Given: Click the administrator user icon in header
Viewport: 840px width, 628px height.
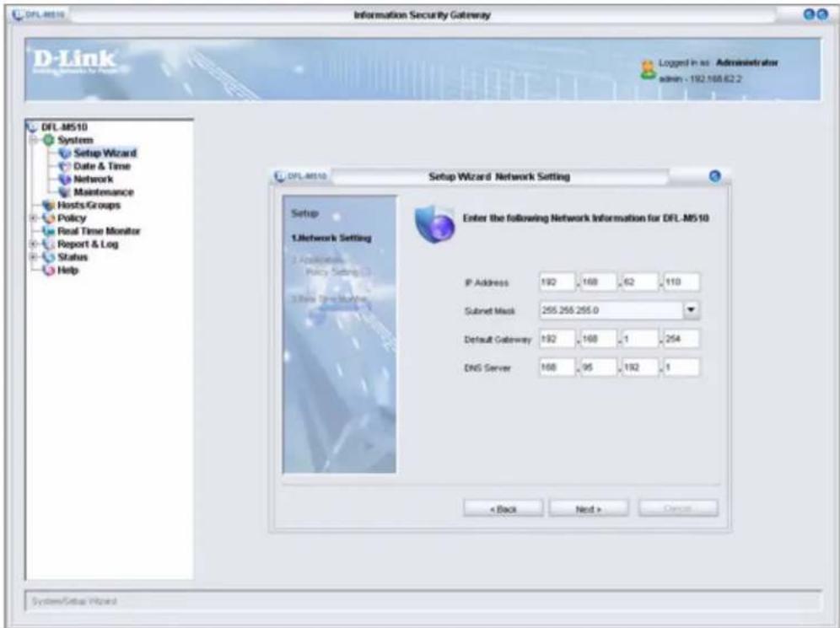Looking at the screenshot, I should [x=649, y=70].
